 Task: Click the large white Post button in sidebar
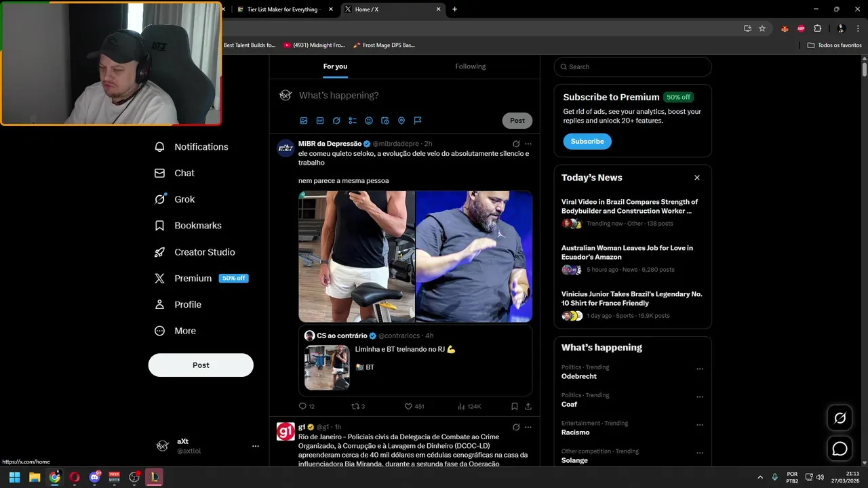[201, 365]
